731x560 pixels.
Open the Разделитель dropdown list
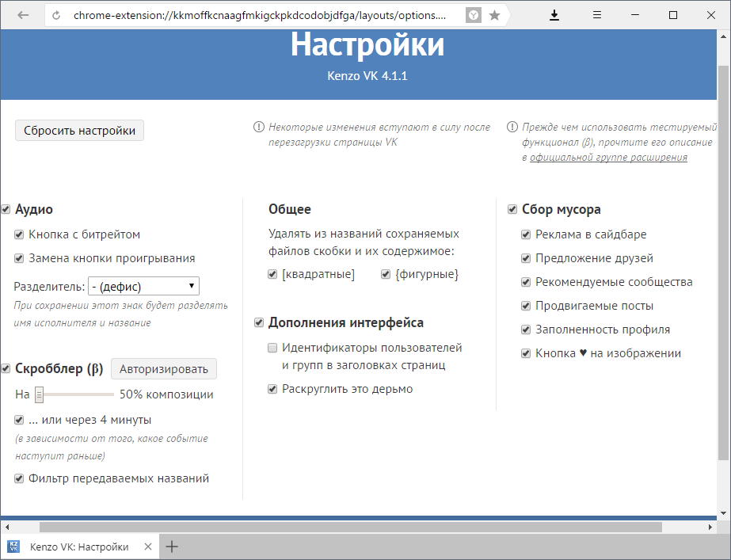[143, 286]
